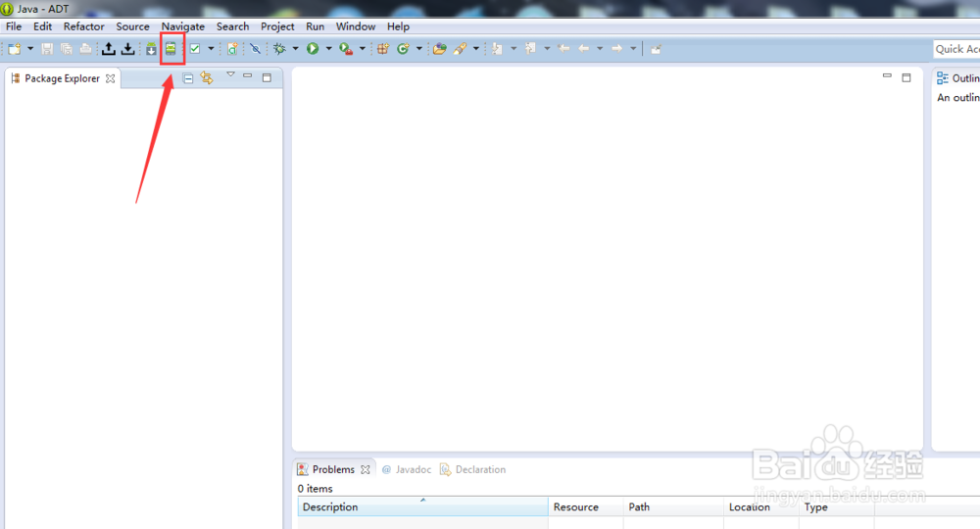Select the Package Explorer tab
This screenshot has width=980, height=529.
pos(62,78)
